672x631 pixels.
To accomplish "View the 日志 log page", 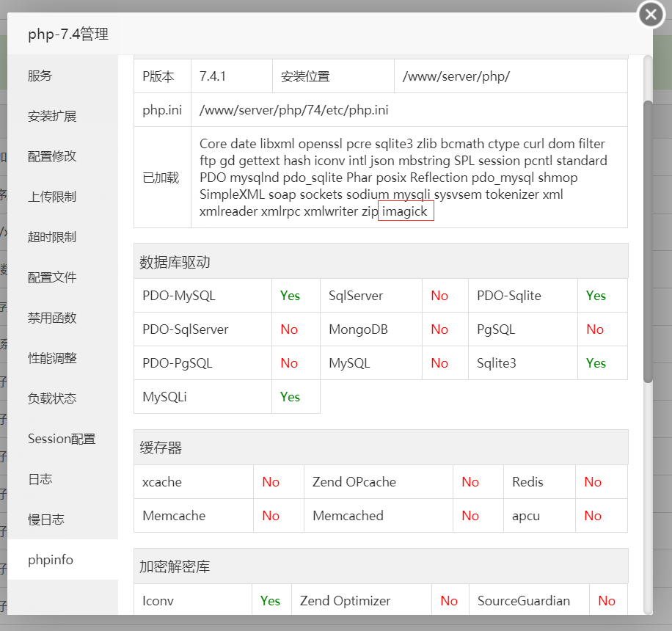I will click(40, 479).
